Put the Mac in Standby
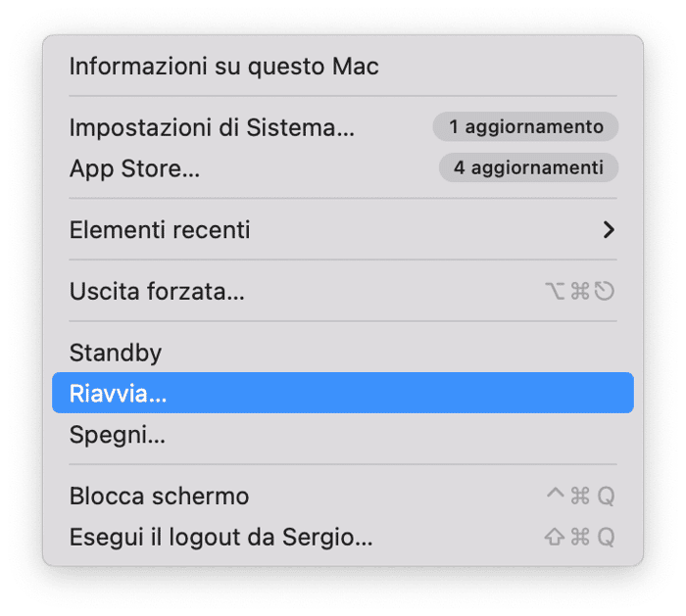This screenshot has width=686, height=616. 116,353
